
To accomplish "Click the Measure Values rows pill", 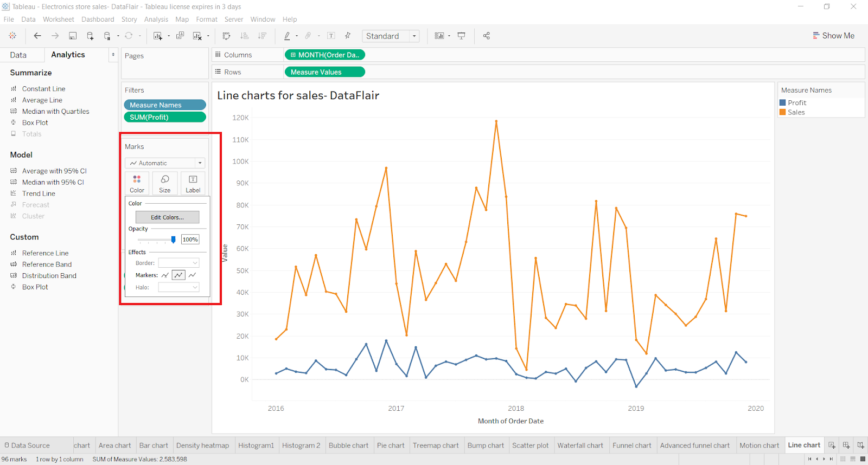I will (324, 72).
